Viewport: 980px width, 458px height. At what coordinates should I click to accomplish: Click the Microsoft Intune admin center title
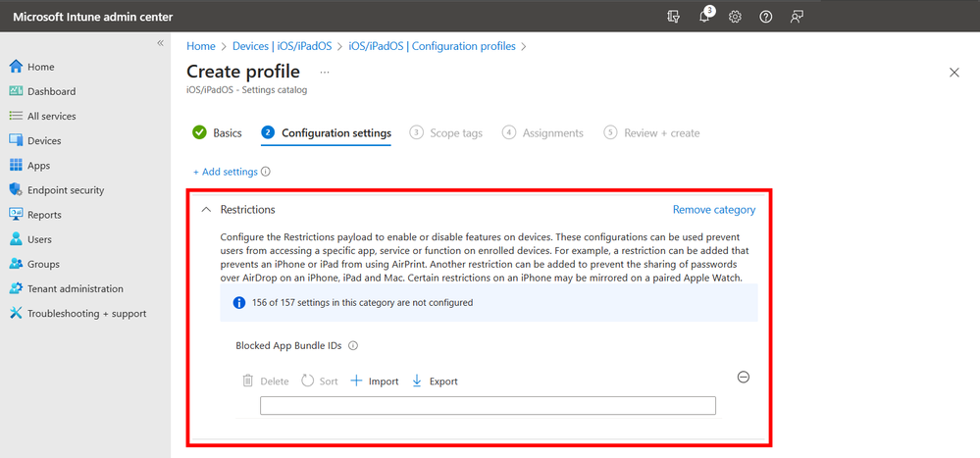click(x=93, y=17)
